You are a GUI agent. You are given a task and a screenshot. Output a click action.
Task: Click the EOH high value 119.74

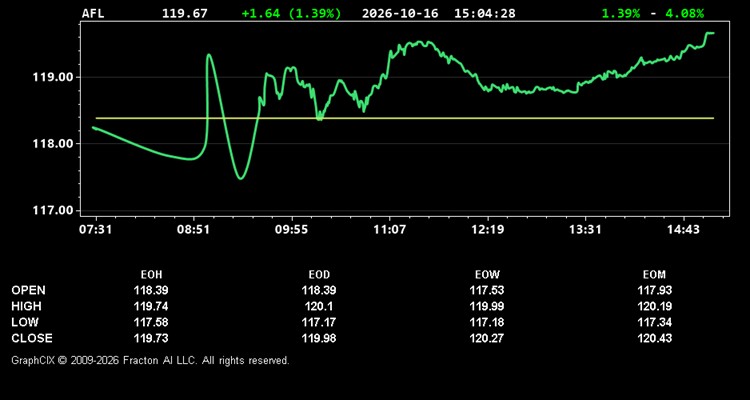pyautogui.click(x=151, y=306)
